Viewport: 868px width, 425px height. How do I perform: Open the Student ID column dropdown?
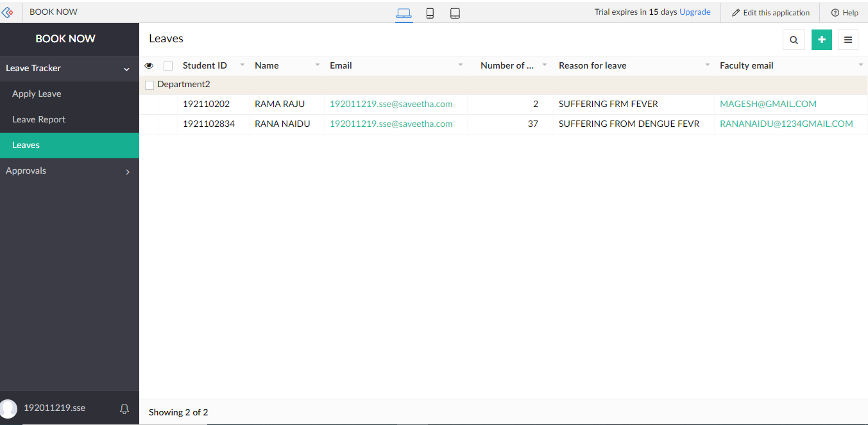click(242, 65)
